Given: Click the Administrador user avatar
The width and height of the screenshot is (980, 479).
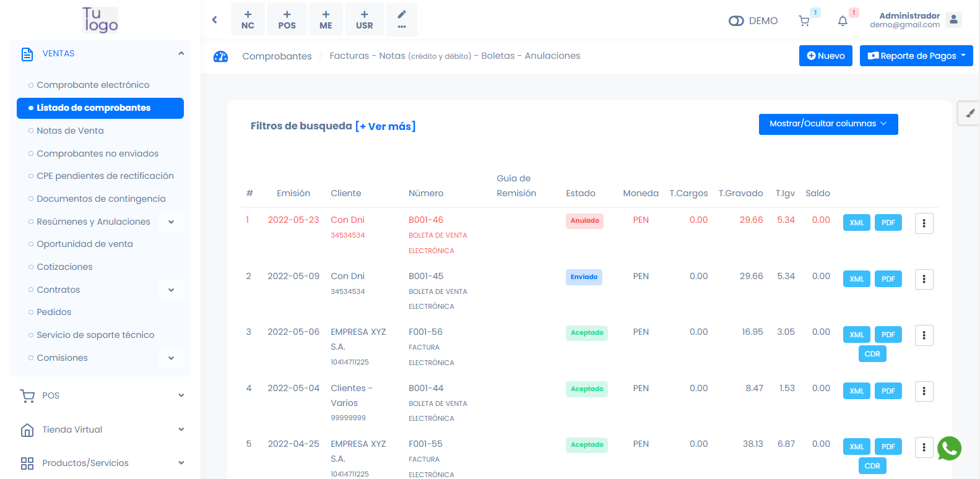Looking at the screenshot, I should (954, 20).
